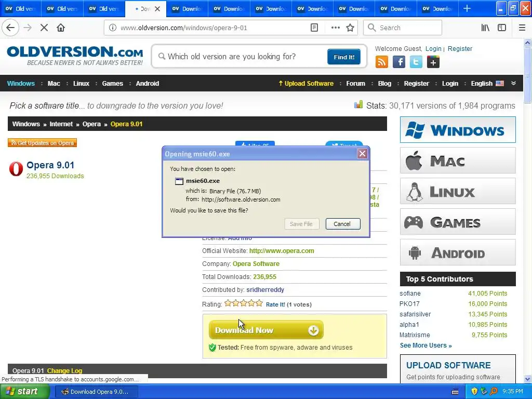Screen dimensions: 532x399
Task: Open the Games category banner in the sidebar
Action: [x=458, y=222]
